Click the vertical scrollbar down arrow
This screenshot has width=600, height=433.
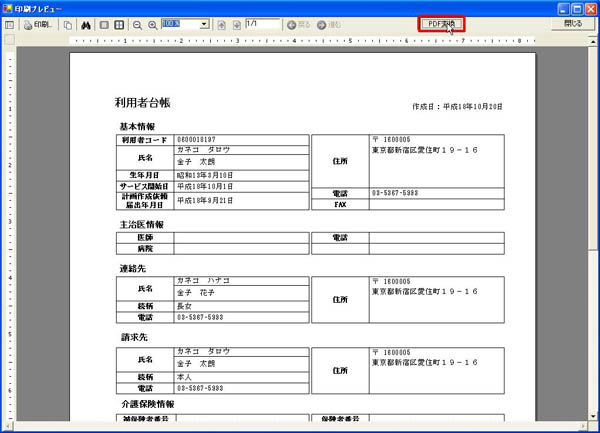point(593,417)
